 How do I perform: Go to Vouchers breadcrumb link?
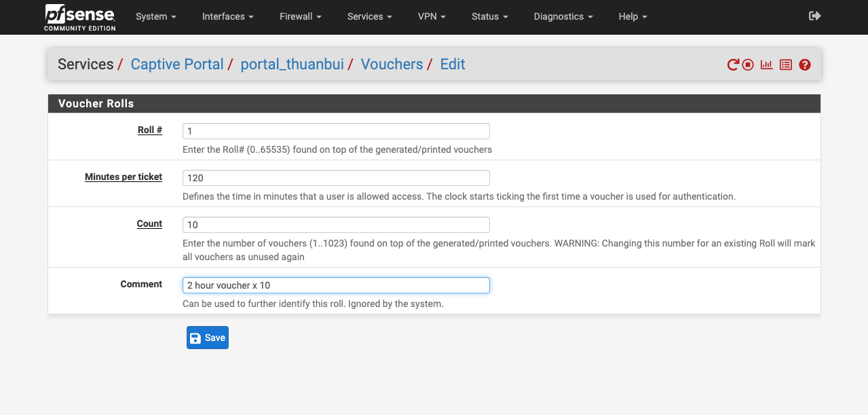click(x=392, y=65)
